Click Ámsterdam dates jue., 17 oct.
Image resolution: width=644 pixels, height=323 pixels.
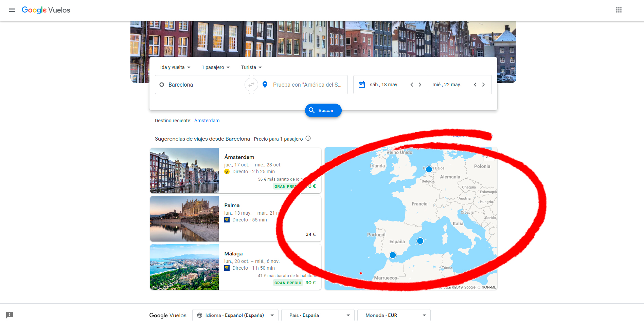point(253,165)
